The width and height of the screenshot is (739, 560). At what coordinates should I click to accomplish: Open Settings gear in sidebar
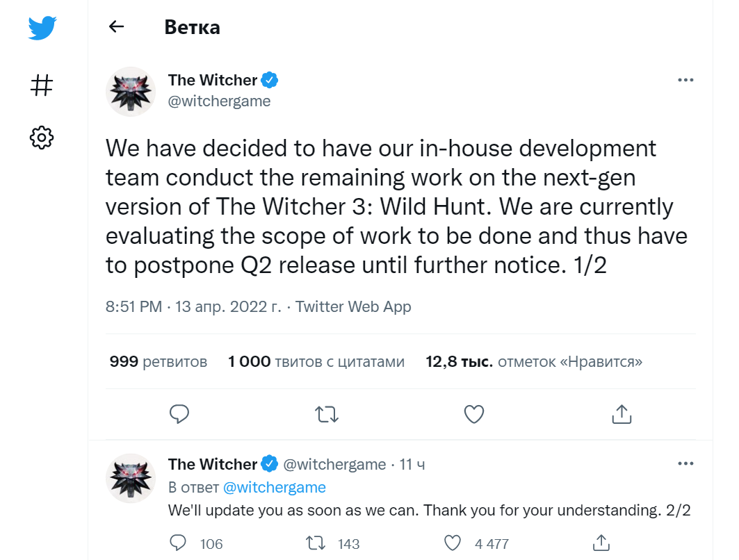tap(42, 138)
